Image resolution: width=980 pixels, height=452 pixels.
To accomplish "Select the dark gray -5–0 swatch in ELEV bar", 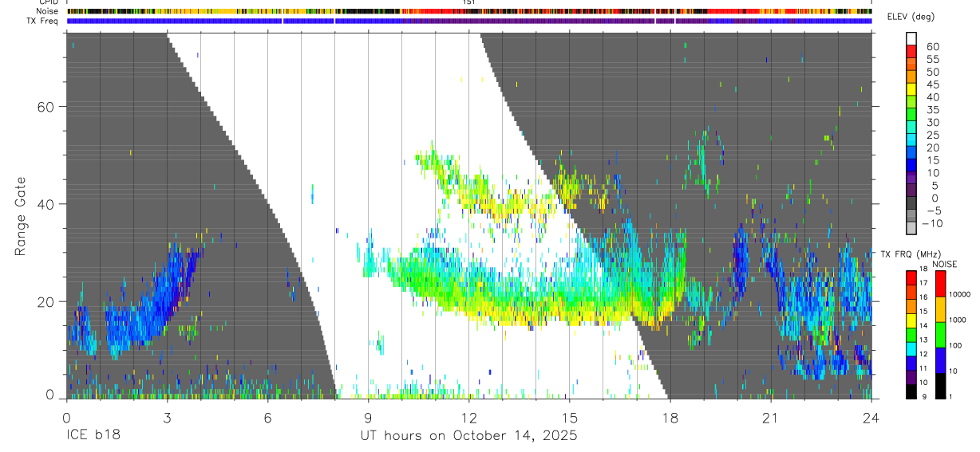I will tap(911, 202).
